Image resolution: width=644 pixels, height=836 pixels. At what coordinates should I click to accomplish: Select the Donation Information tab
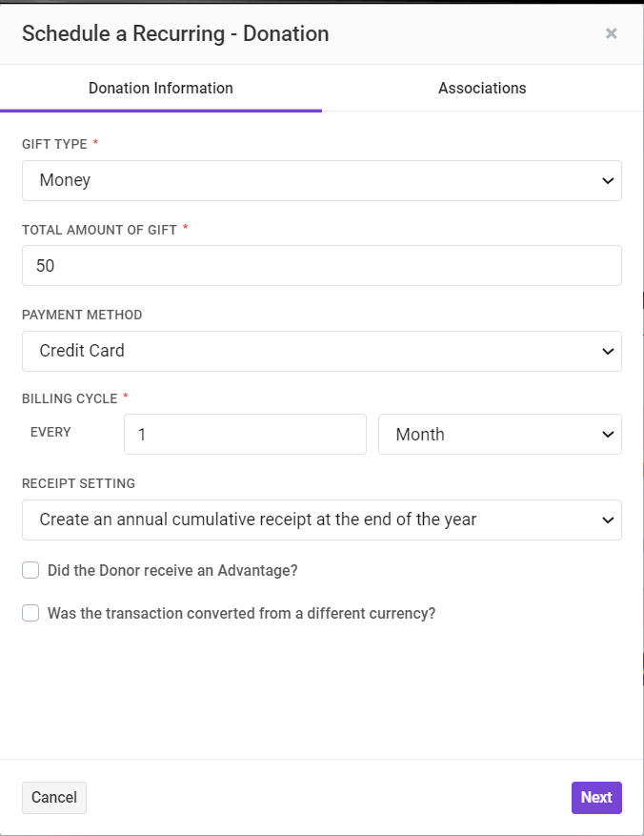161,88
